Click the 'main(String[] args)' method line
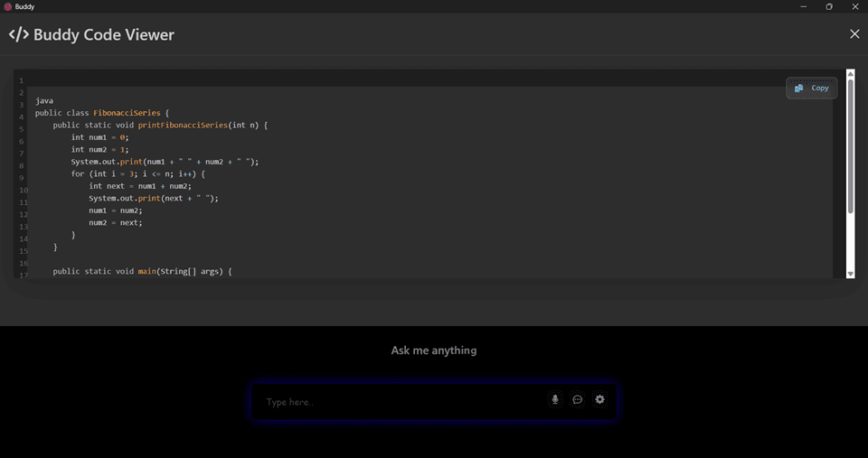 pyautogui.click(x=142, y=271)
